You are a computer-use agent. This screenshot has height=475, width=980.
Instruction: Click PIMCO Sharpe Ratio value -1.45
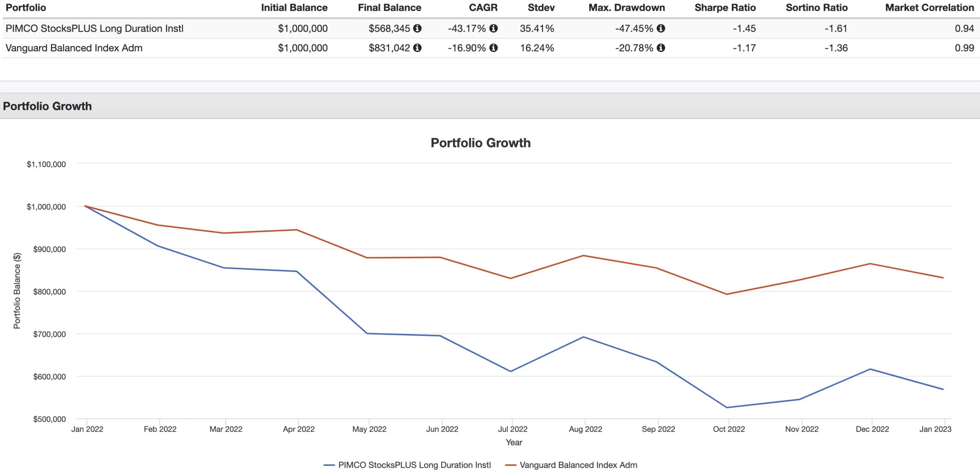point(744,28)
